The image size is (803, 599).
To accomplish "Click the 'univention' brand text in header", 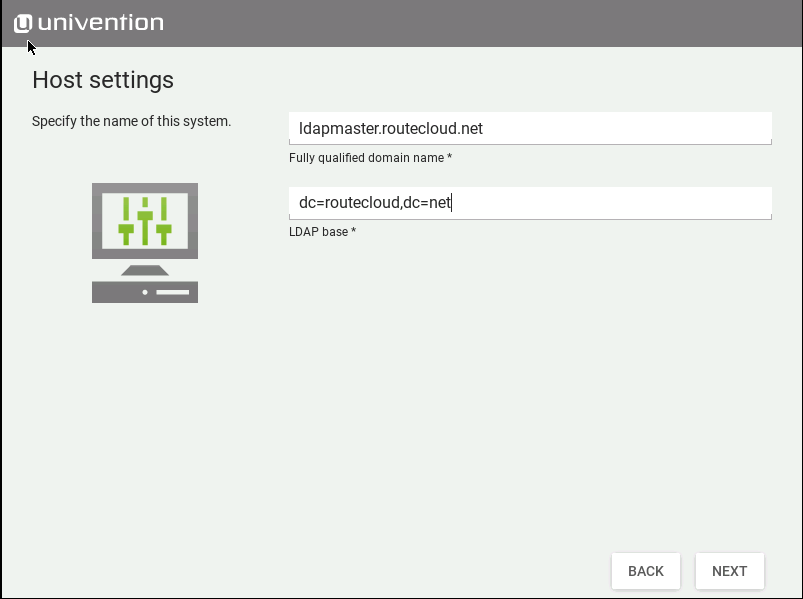I will [101, 23].
